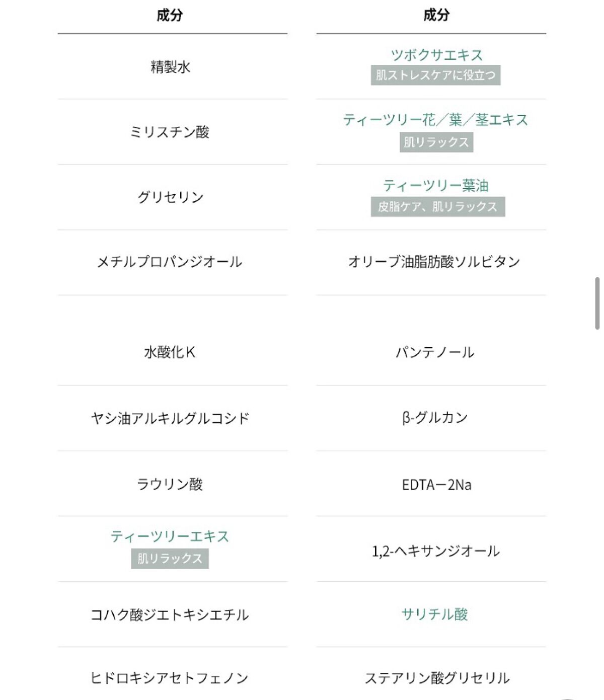604x700 pixels.
Task: Click the 皮脂ケア、肌リラックス tag
Action: tap(437, 207)
